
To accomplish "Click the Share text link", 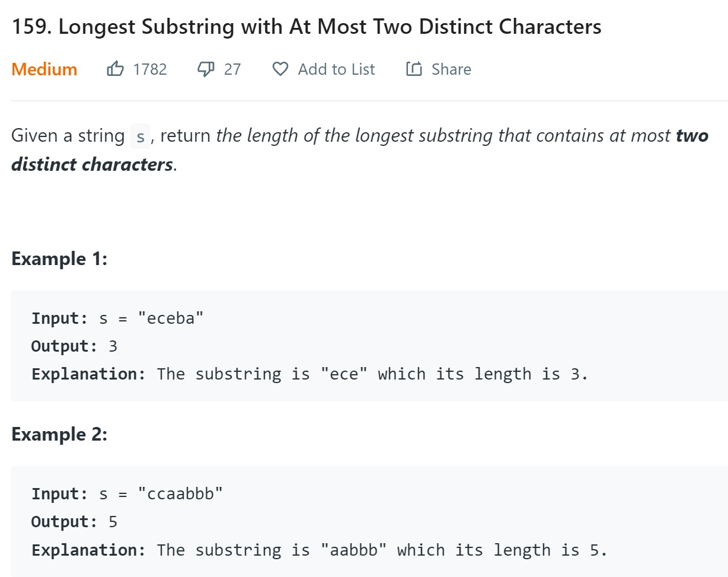I will coord(451,69).
